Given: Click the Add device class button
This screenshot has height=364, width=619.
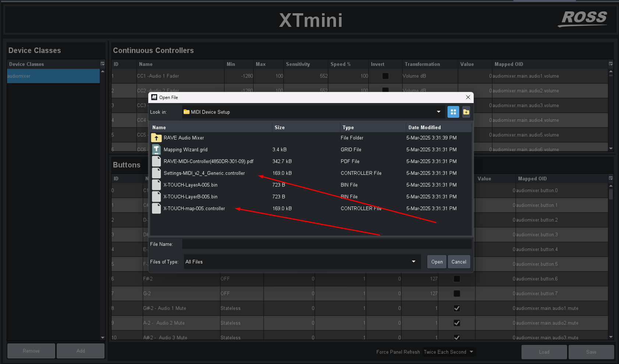Looking at the screenshot, I should coord(81,351).
